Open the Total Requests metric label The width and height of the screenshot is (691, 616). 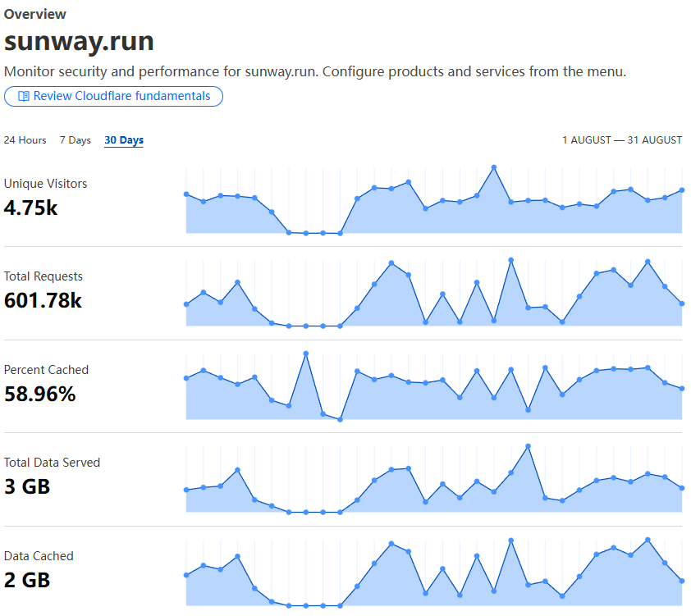[x=43, y=276]
